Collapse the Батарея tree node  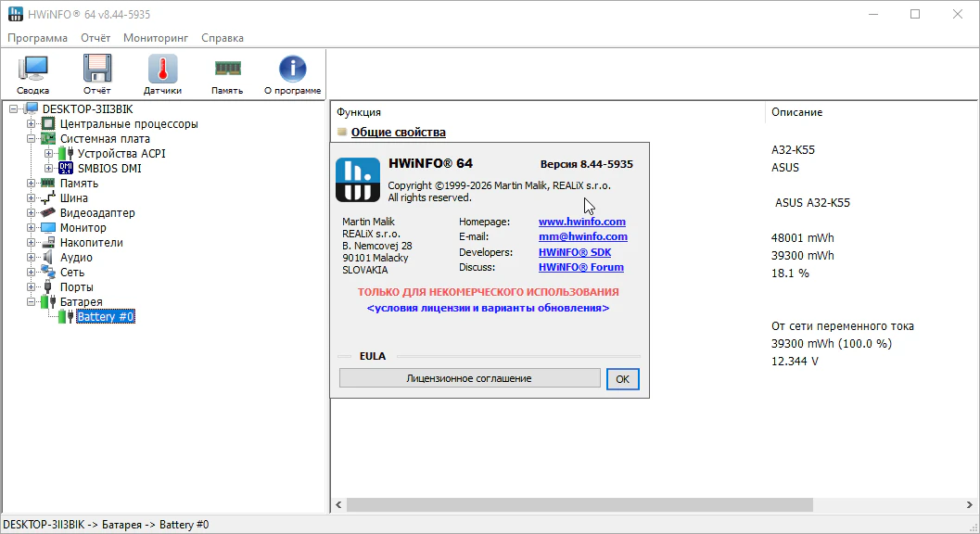pos(32,302)
